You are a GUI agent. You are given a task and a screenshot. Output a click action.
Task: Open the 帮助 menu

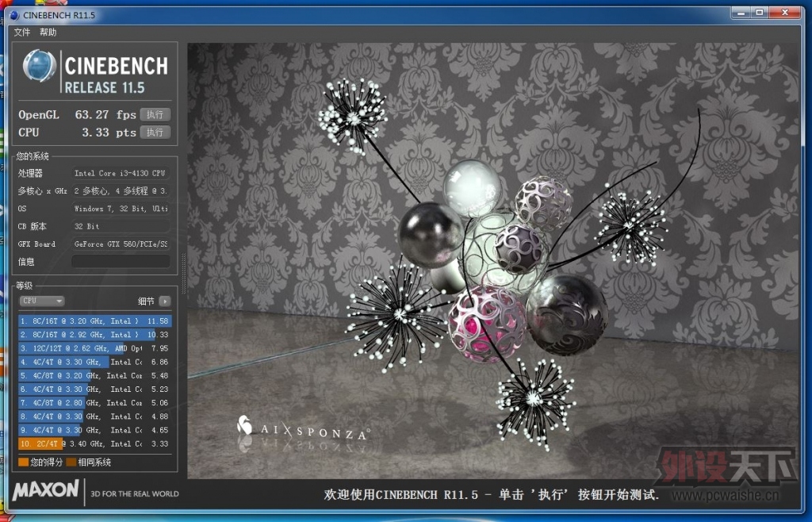coord(48,32)
